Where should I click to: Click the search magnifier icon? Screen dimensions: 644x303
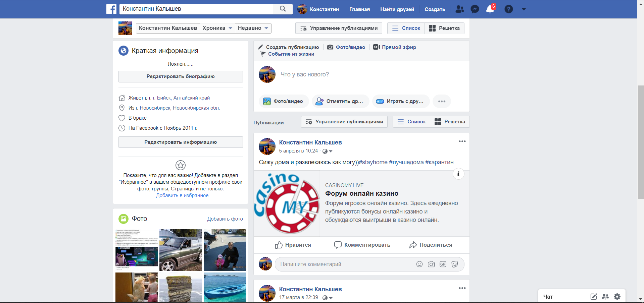(x=283, y=9)
